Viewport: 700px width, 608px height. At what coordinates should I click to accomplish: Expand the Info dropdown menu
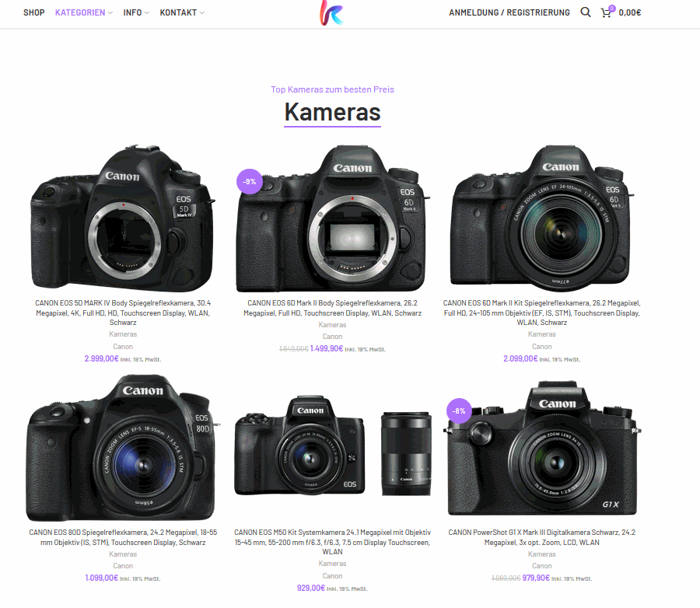click(x=136, y=12)
